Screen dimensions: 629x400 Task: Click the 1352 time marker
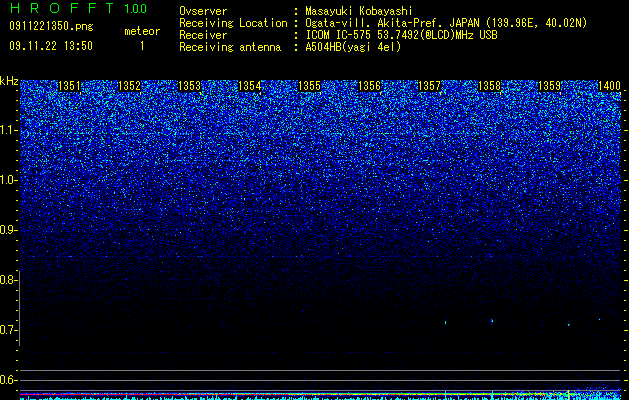click(x=129, y=86)
